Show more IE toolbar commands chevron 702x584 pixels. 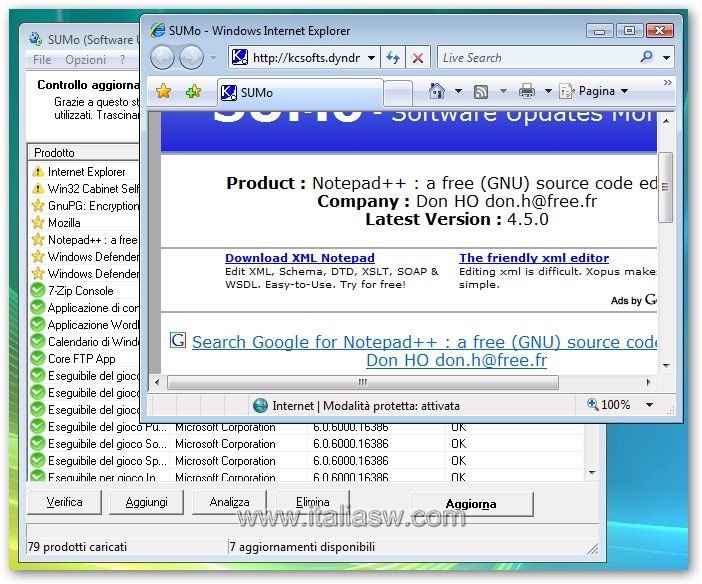tap(668, 83)
